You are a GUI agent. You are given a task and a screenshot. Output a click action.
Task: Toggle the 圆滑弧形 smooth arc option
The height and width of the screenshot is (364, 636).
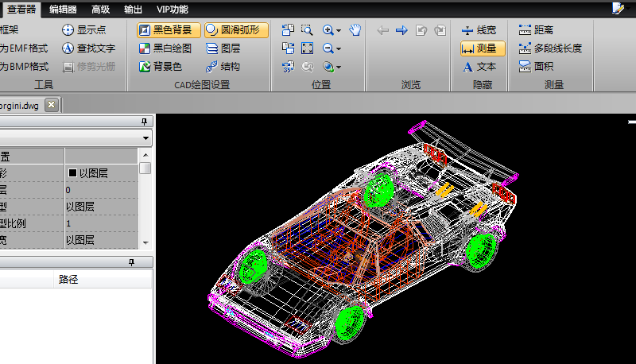[236, 30]
